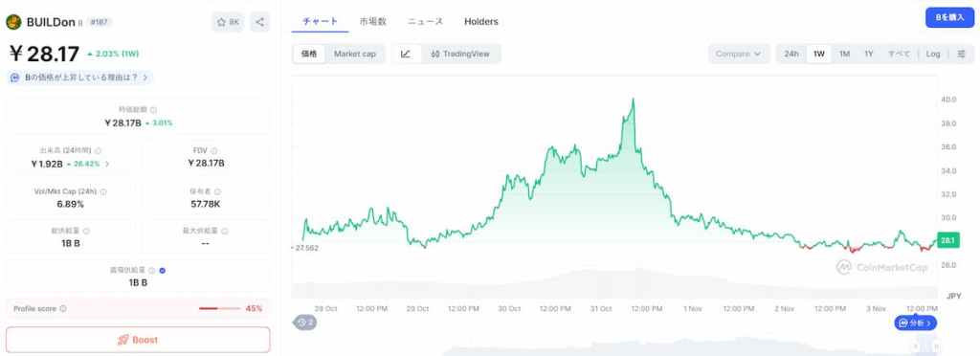Click info icon next to Vol/Mkt Cap (24h)

(103, 191)
